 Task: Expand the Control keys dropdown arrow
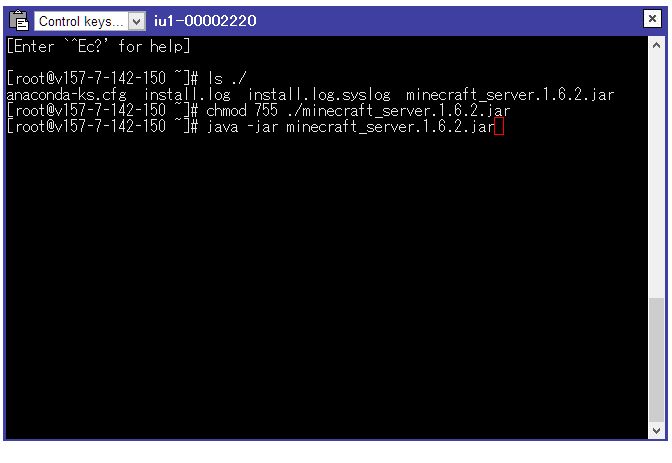coord(137,21)
